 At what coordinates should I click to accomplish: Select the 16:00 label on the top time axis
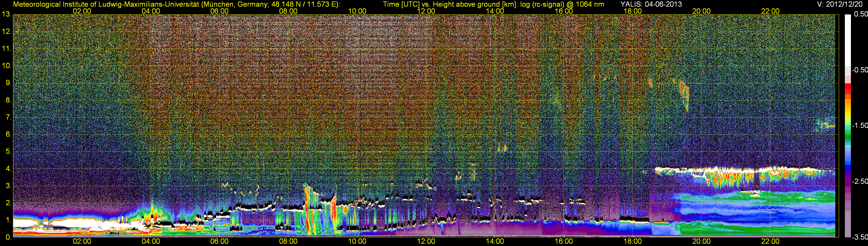pos(564,11)
